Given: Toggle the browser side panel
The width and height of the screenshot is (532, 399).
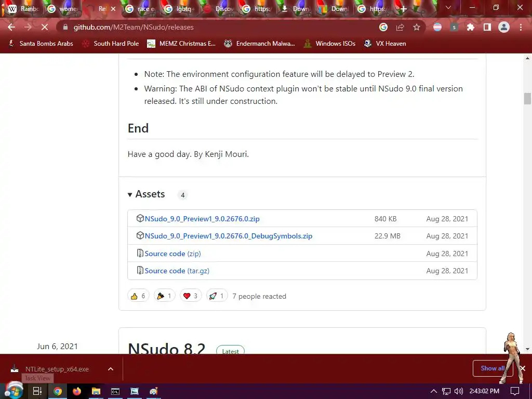Looking at the screenshot, I should (x=487, y=27).
